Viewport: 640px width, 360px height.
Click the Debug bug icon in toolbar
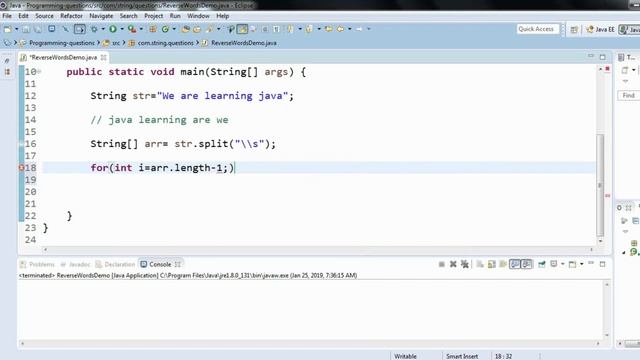[x=94, y=29]
